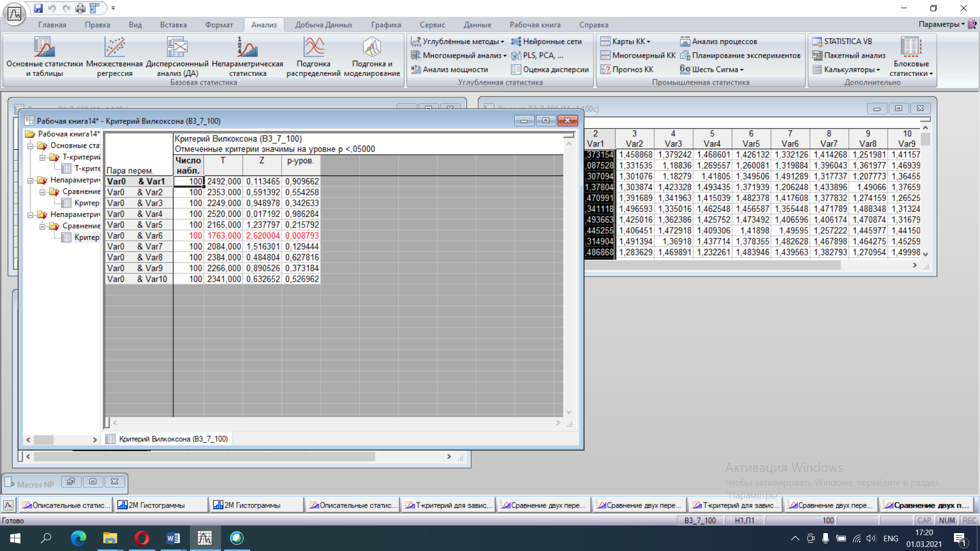Open Вид ribbon tab
Screen dimensions: 980x551
pyautogui.click(x=135, y=24)
